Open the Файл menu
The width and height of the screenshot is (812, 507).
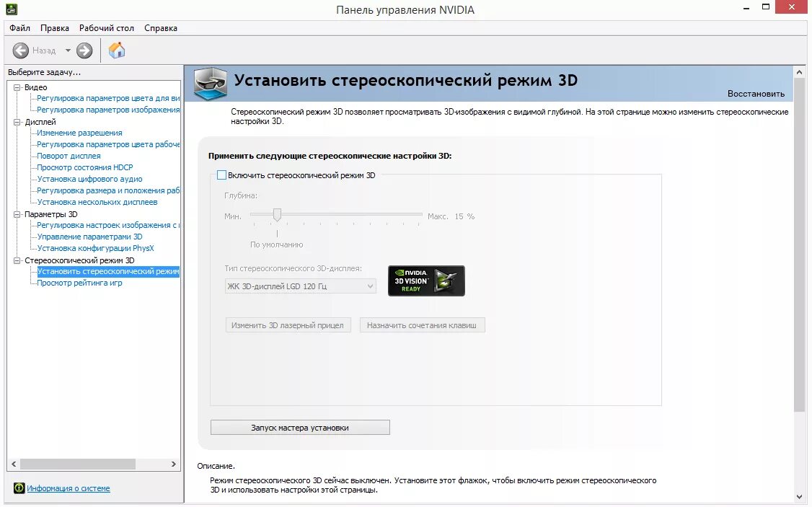coord(19,28)
